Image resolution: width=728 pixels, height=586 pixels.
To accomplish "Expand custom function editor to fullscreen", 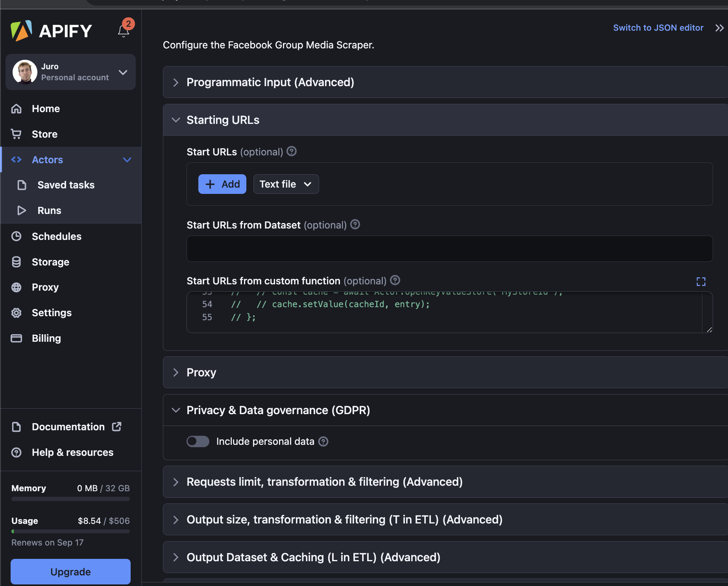I will [701, 282].
